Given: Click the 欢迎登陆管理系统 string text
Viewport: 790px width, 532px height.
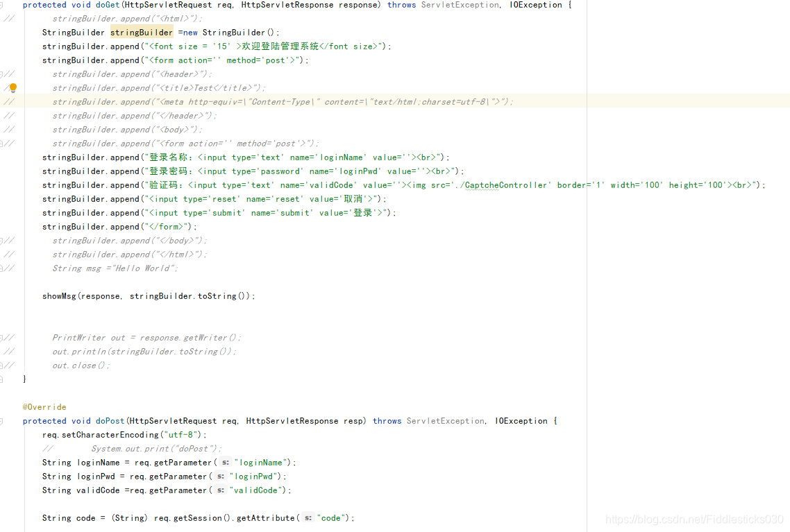Looking at the screenshot, I should point(280,46).
